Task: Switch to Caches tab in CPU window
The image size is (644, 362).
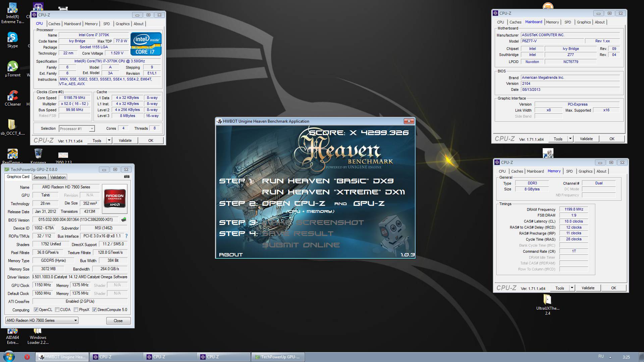Action: (54, 24)
